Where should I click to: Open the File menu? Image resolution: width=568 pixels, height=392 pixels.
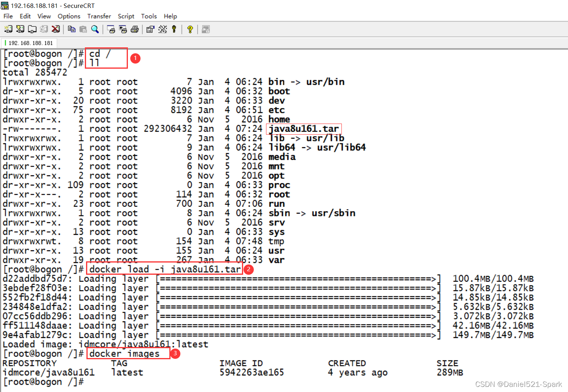point(8,16)
